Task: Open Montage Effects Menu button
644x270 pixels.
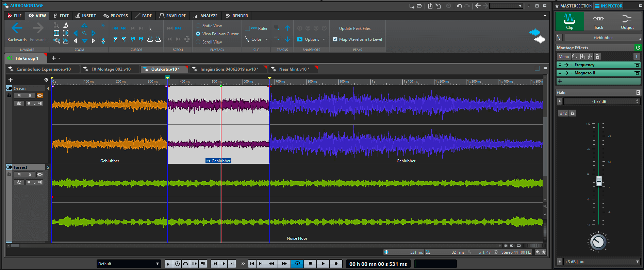Action: pyautogui.click(x=563, y=57)
